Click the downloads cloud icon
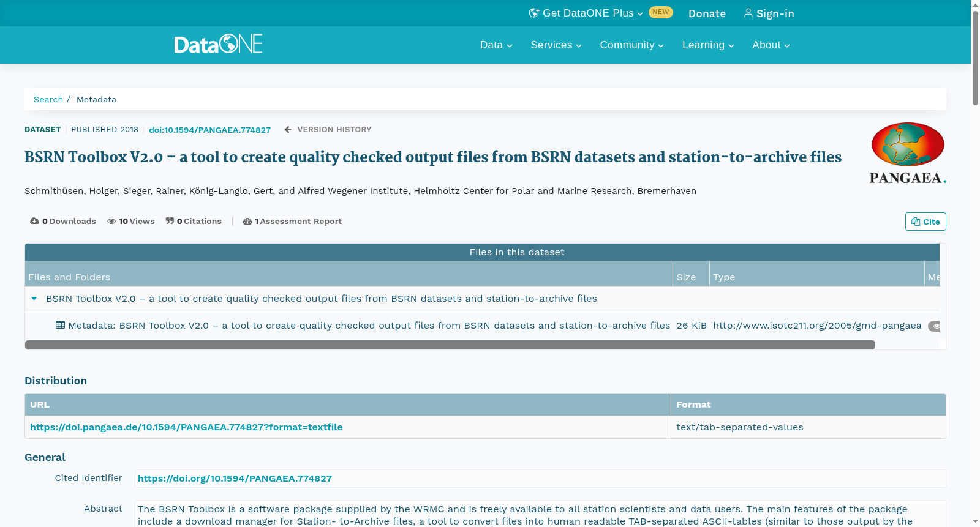Viewport: 980px width, 527px height. 34,221
